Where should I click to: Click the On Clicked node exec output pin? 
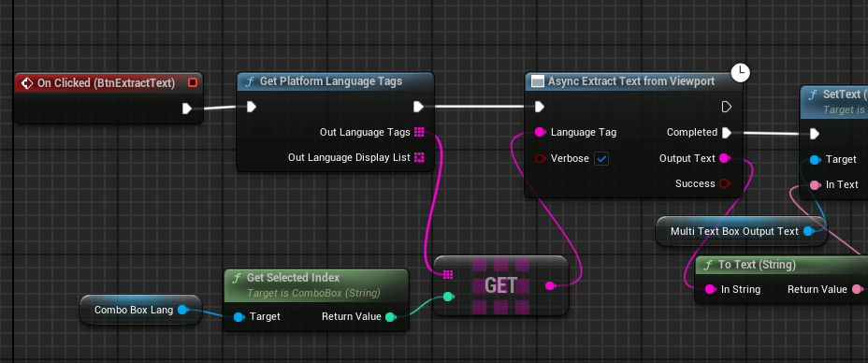pos(187,109)
